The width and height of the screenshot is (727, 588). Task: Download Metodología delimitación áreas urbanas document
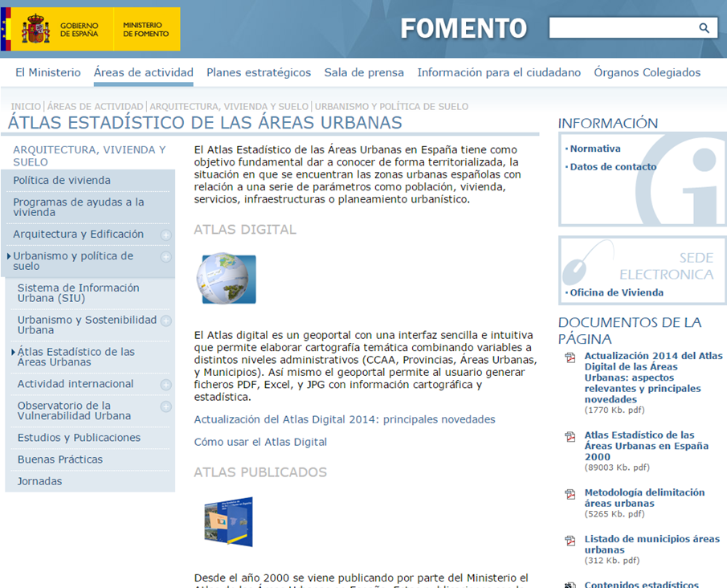pos(644,498)
